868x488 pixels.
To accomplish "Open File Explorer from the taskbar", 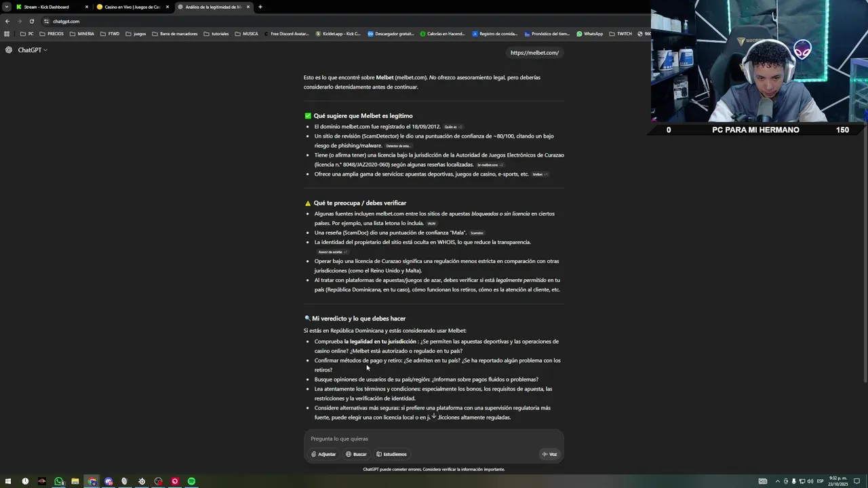I will [x=75, y=481].
